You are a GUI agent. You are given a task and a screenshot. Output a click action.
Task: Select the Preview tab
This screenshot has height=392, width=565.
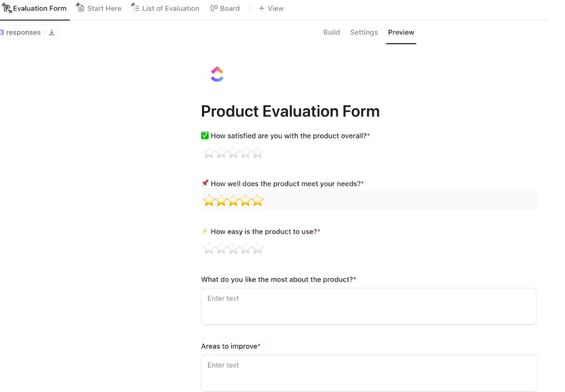(x=401, y=32)
